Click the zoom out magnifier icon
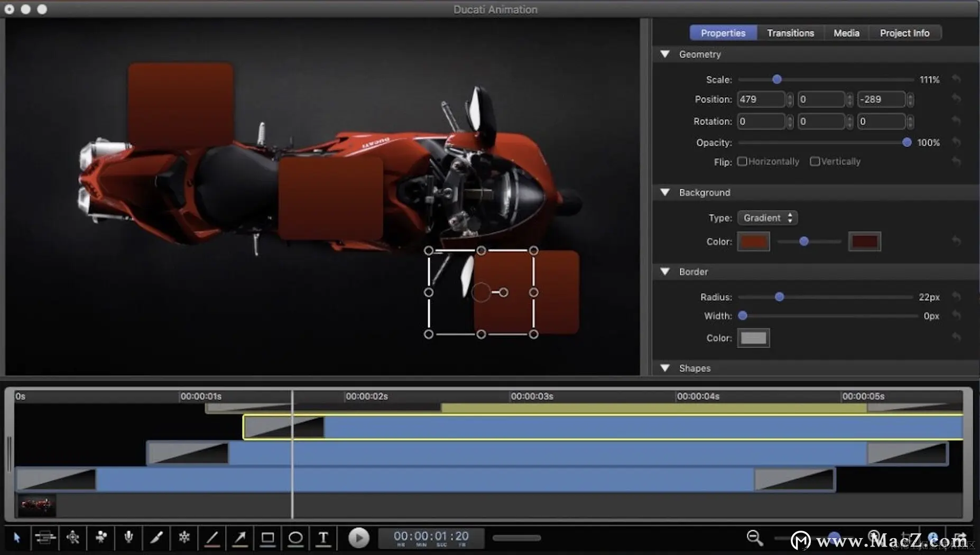Image resolution: width=980 pixels, height=555 pixels. coord(754,538)
